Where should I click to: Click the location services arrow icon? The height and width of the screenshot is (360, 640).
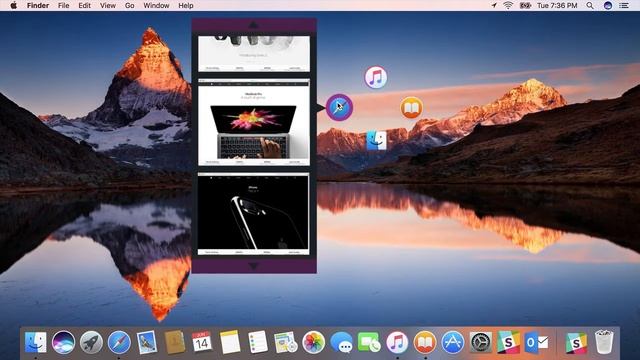(494, 5)
